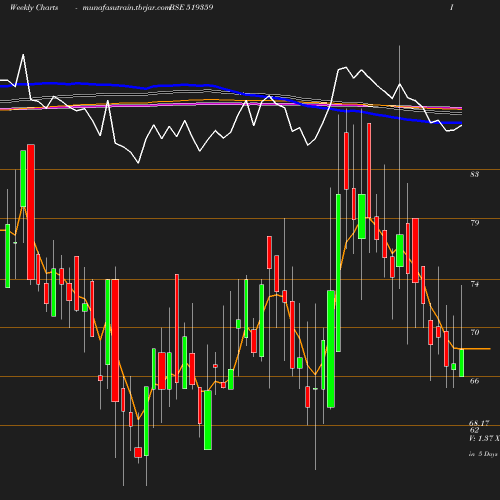Click the 66 price axis label
The height and width of the screenshot is (500, 500).
[x=474, y=381]
